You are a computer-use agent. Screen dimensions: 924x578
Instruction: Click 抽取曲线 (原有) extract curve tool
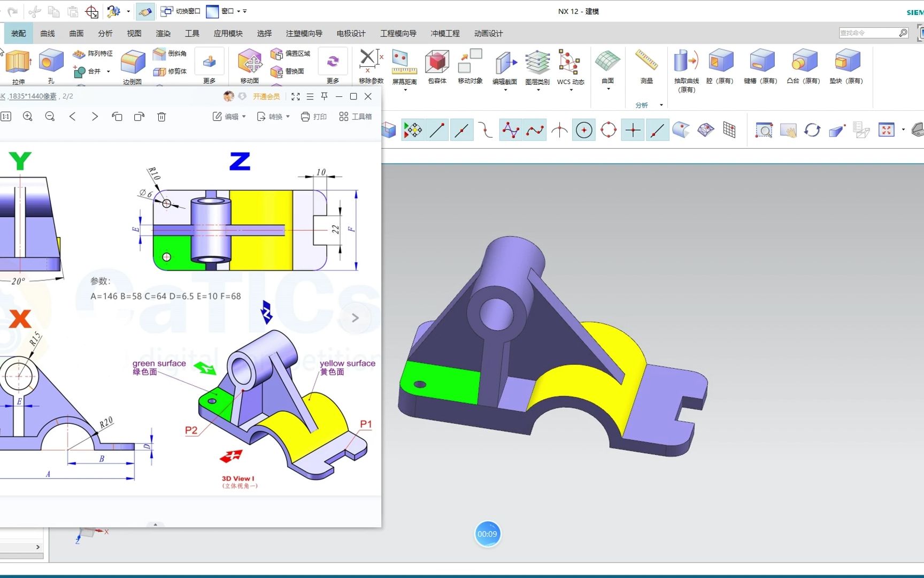point(686,70)
